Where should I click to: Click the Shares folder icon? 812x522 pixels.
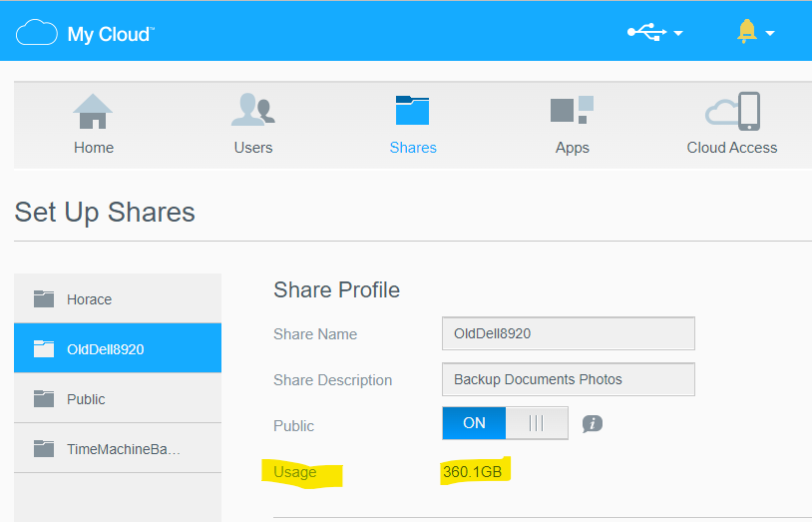coord(412,111)
